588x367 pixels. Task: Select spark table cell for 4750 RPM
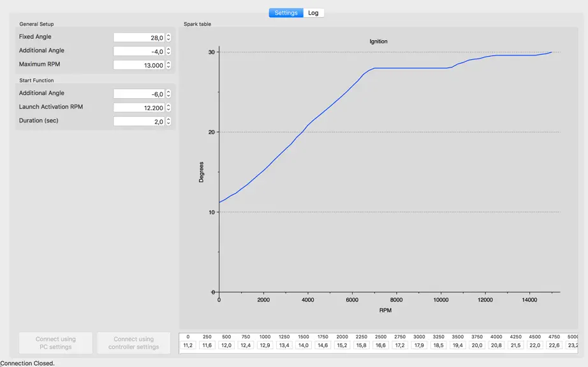(x=554, y=345)
